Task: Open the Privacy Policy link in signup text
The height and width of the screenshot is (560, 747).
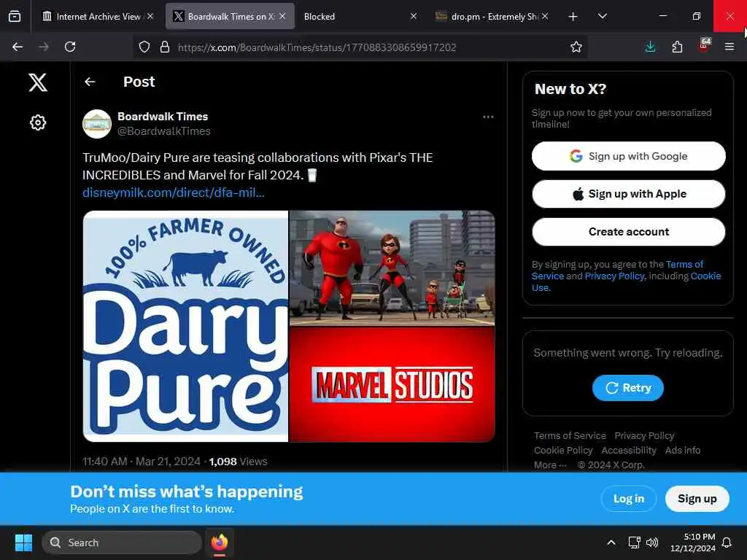Action: [x=614, y=276]
